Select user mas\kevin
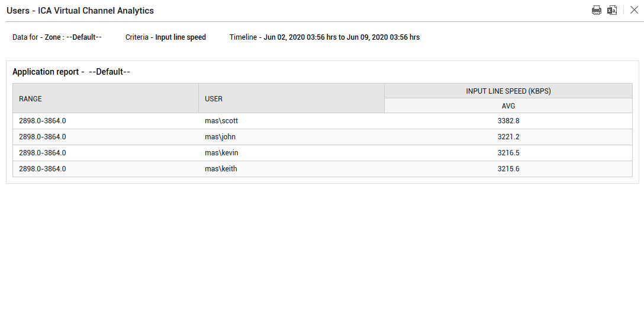The width and height of the screenshot is (644, 310). 221,152
